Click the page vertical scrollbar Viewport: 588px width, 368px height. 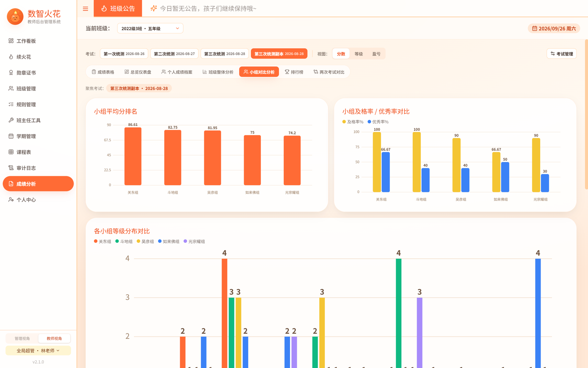(x=586, y=114)
